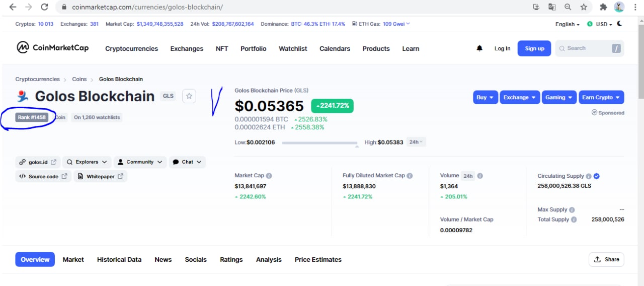Open Exchanges menu item
644x286 pixels.
187,48
